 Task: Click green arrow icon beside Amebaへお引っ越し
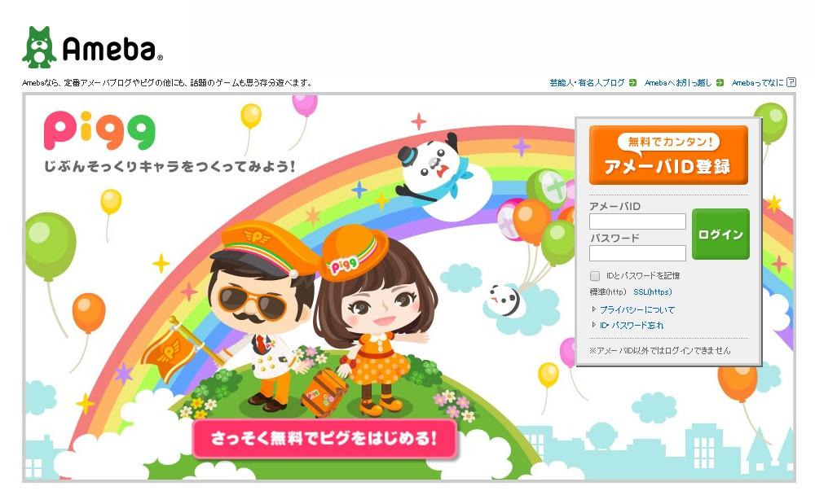[720, 82]
